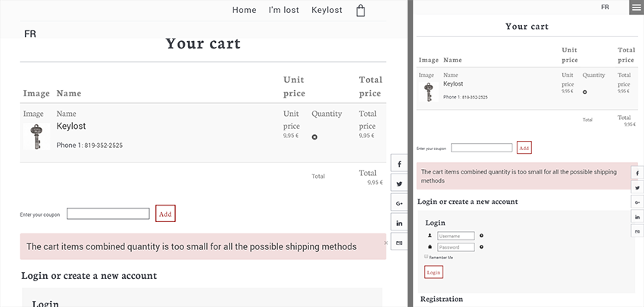Focus the Username field
Viewport: 644px width, 307px height.
click(x=455, y=236)
